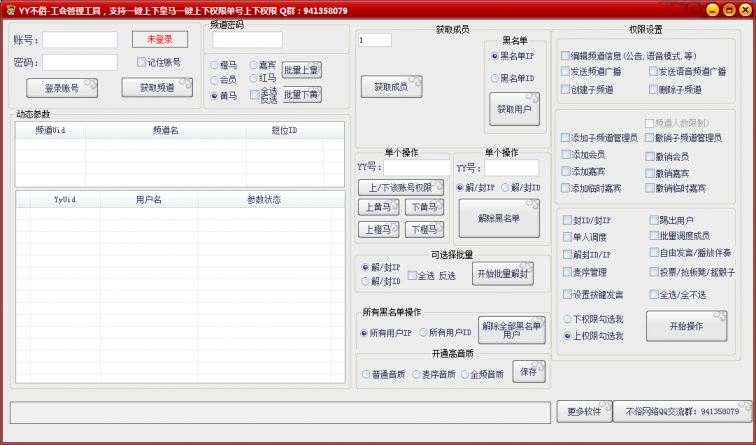
Task: Click the 更多软件 button
Action: [x=584, y=412]
